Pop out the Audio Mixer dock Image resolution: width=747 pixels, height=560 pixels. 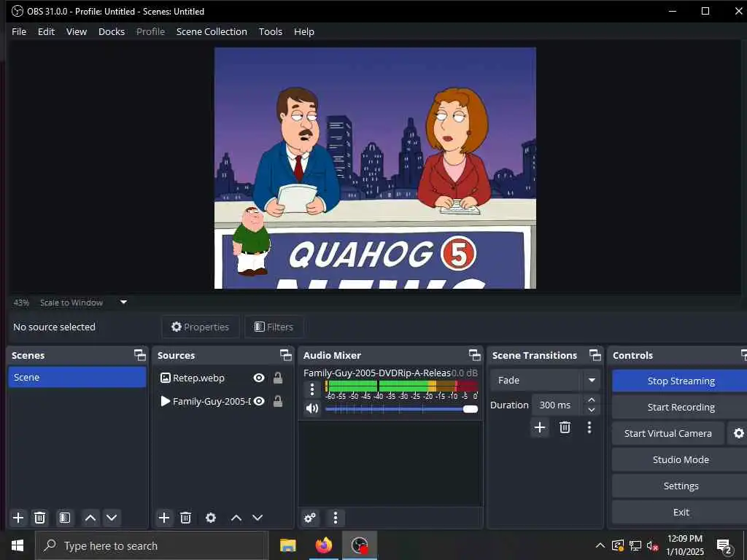coord(474,355)
